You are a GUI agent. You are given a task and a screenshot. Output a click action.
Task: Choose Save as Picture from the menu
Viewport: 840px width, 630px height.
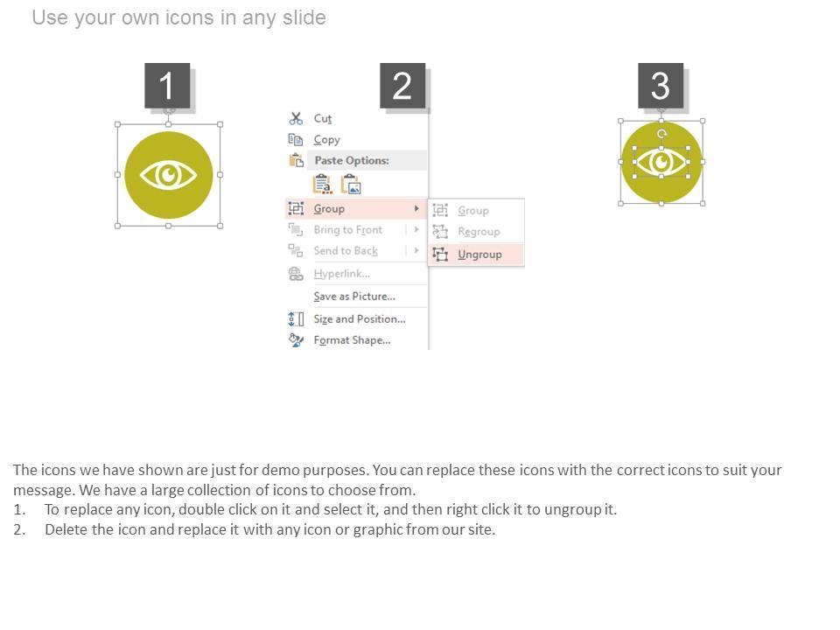[354, 297]
